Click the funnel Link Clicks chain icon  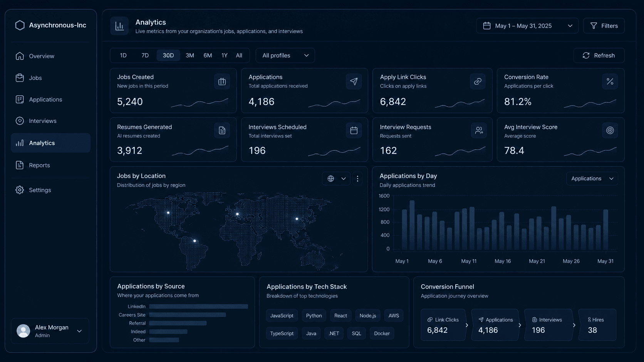[x=430, y=320]
